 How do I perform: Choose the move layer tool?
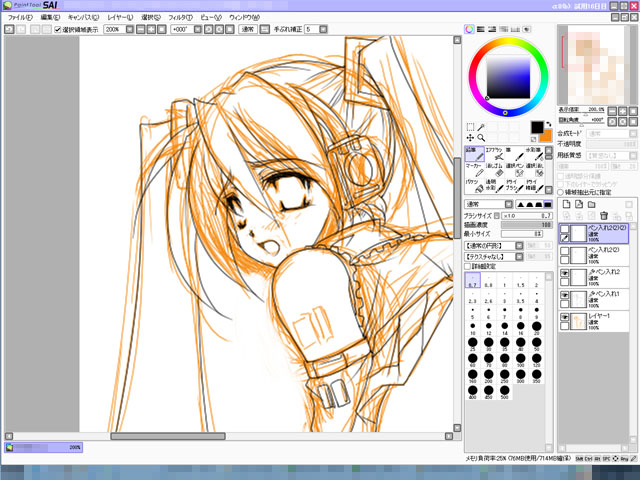[470, 138]
